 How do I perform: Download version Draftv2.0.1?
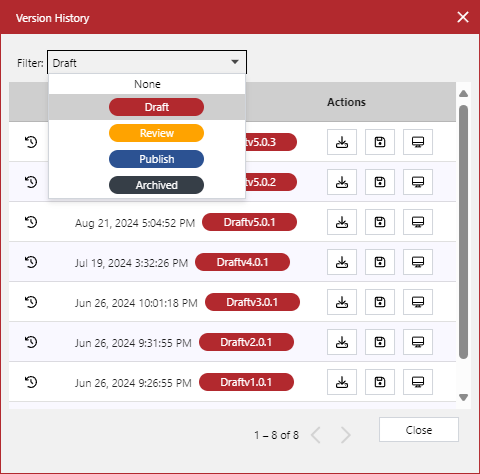point(342,342)
